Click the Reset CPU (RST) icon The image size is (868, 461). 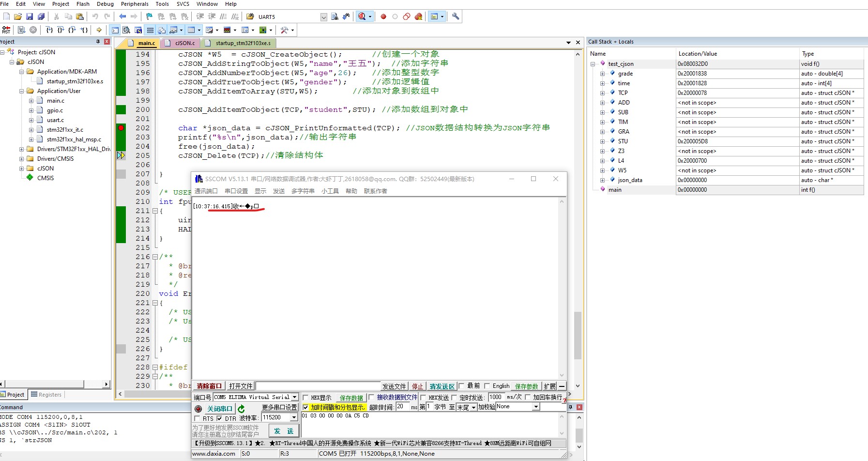[x=6, y=30]
